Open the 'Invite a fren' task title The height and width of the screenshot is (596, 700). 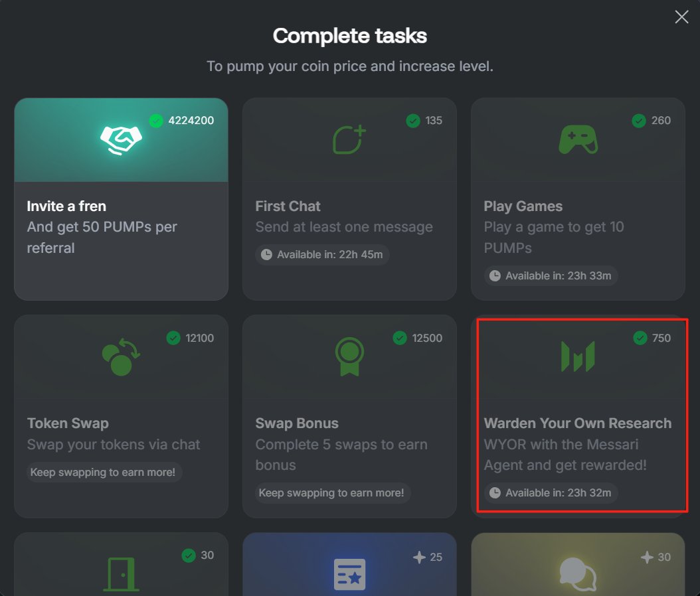pos(66,206)
